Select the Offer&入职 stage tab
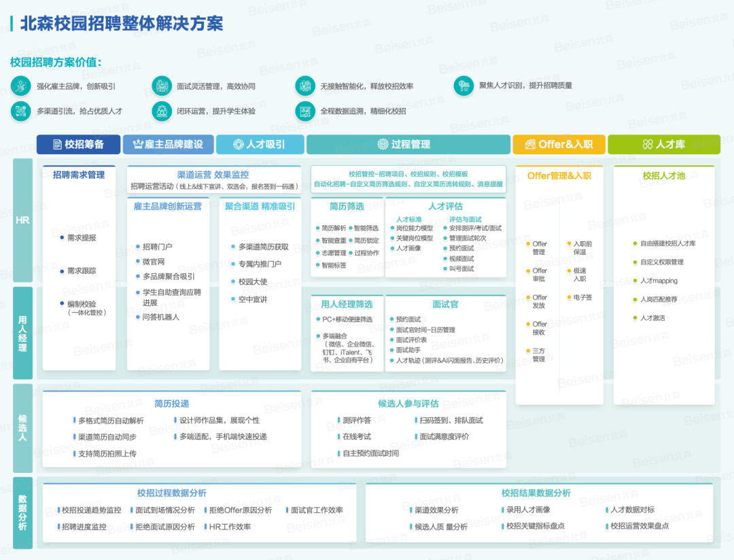Image resolution: width=734 pixels, height=560 pixels. point(559,145)
